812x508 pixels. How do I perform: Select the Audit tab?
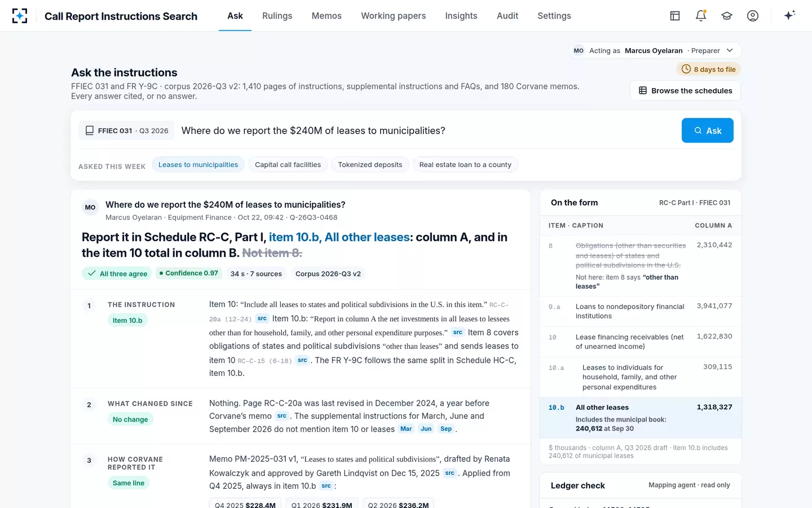(x=507, y=16)
